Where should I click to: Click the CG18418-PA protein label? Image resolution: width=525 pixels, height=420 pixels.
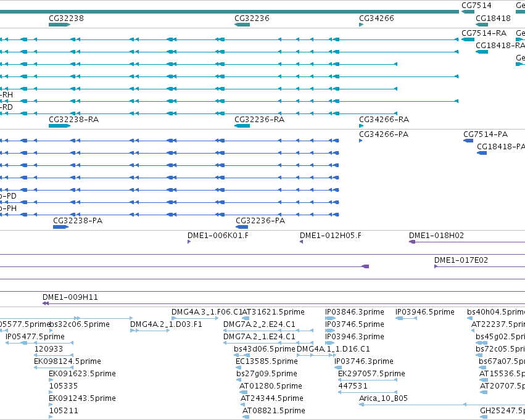(501, 147)
